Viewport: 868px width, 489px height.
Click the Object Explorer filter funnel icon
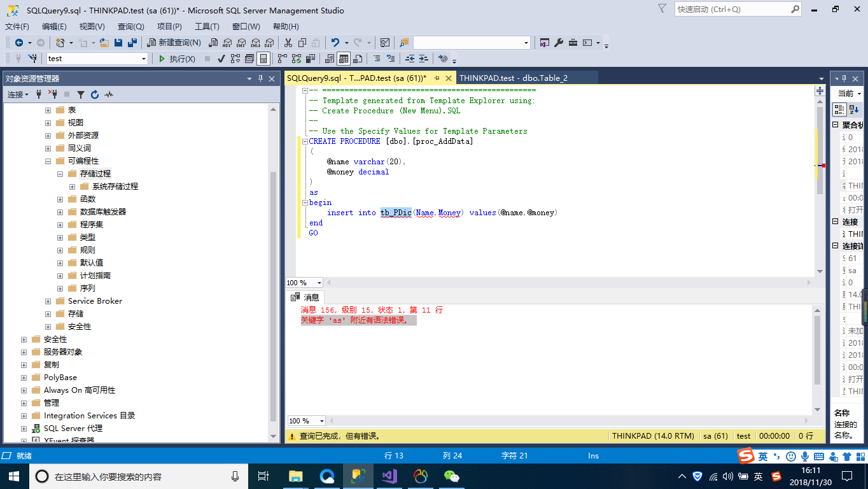coord(81,94)
